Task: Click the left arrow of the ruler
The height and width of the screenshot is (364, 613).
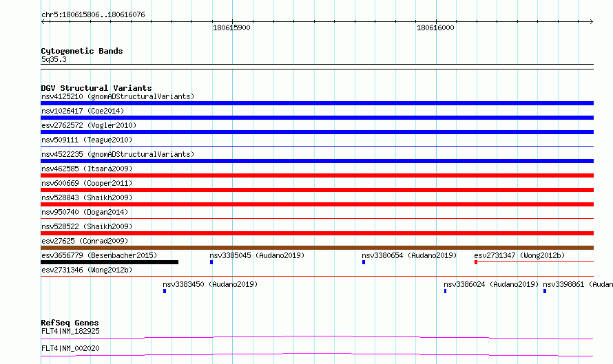Action: pyautogui.click(x=43, y=22)
